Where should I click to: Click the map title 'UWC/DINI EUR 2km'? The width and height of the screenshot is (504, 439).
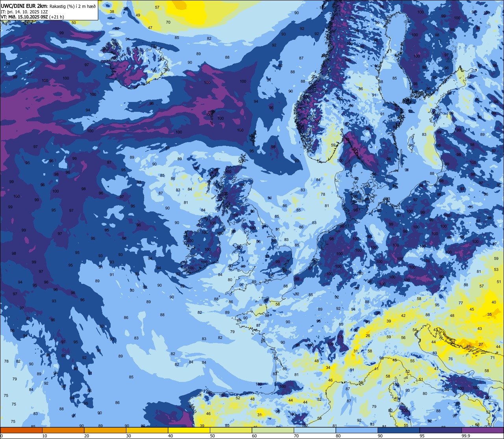coord(24,6)
